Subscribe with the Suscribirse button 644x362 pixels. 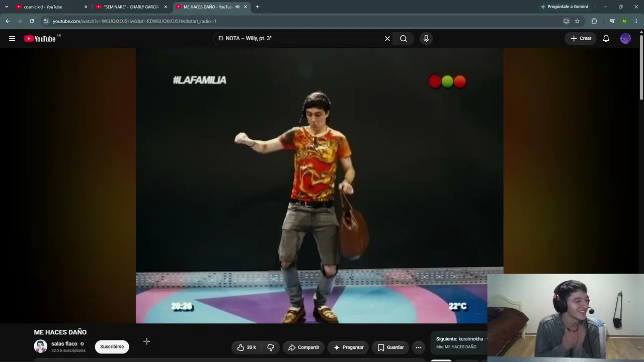pos(112,347)
